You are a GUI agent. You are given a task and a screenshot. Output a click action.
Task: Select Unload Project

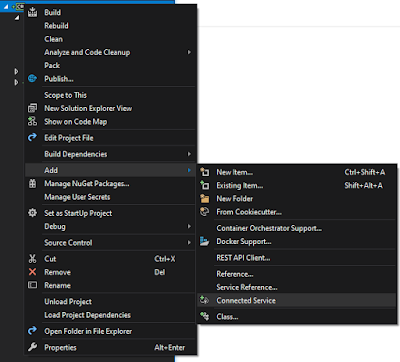68,302
